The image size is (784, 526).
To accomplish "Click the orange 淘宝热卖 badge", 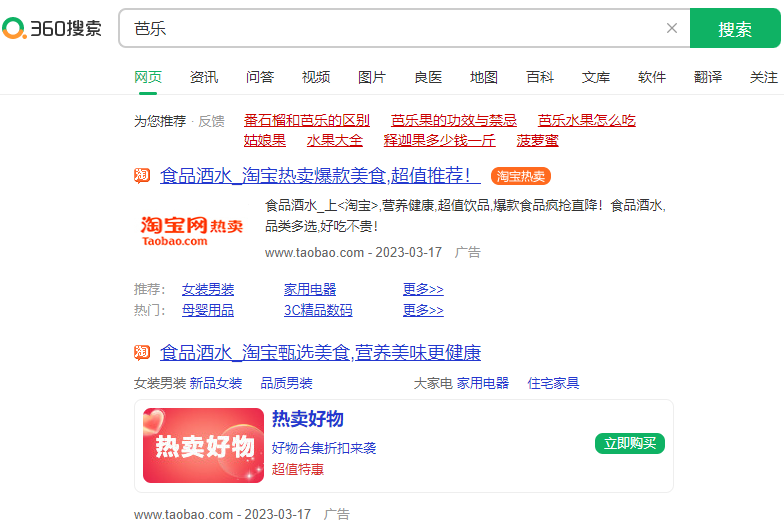I will click(x=520, y=176).
